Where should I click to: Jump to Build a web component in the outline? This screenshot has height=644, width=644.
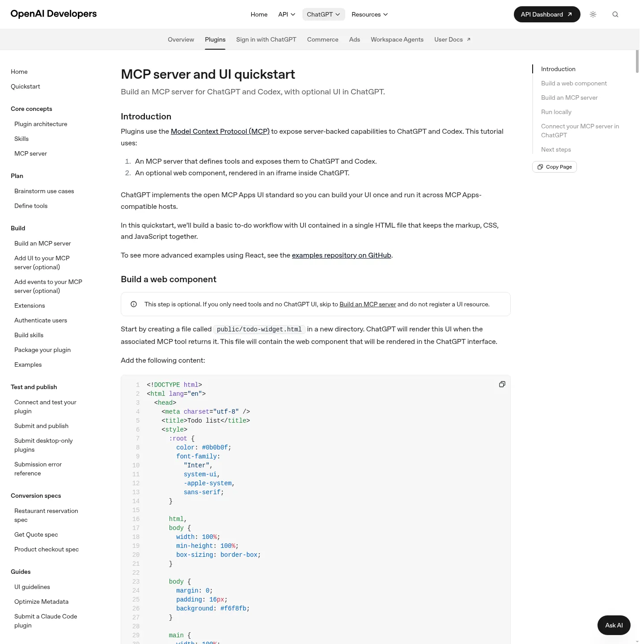pyautogui.click(x=574, y=83)
